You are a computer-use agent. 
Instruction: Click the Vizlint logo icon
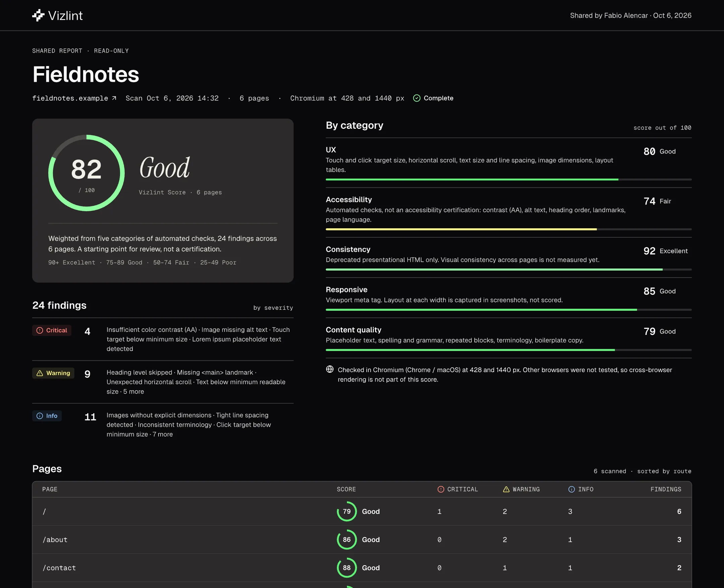tap(38, 15)
